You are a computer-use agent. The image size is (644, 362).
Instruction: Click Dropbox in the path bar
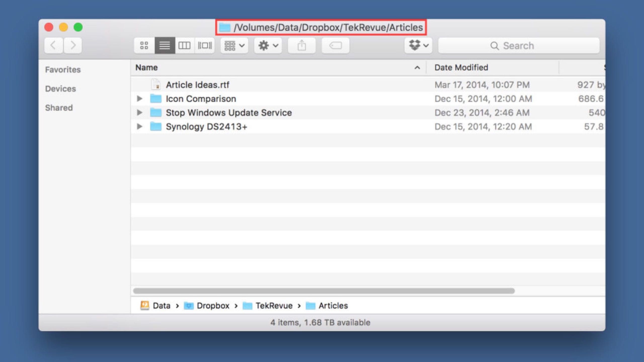coord(213,306)
